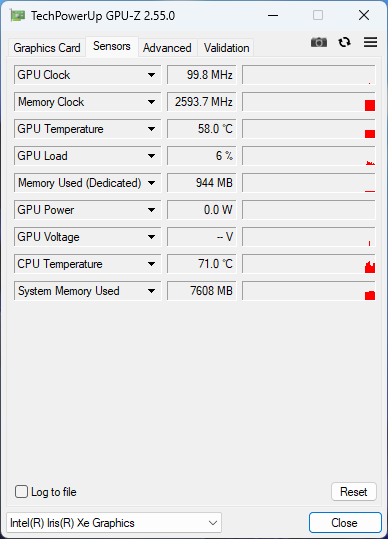388x539 pixels.
Task: Open the GPU Load sensor dropdown
Action: 151,156
